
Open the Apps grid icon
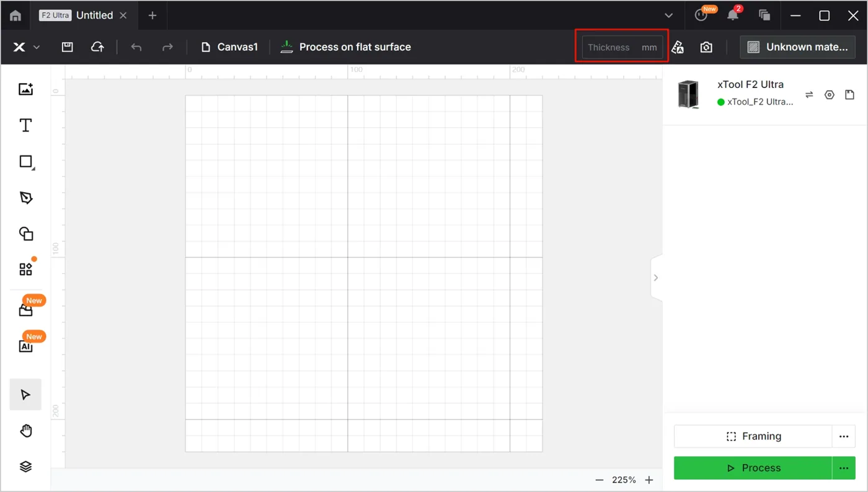25,270
